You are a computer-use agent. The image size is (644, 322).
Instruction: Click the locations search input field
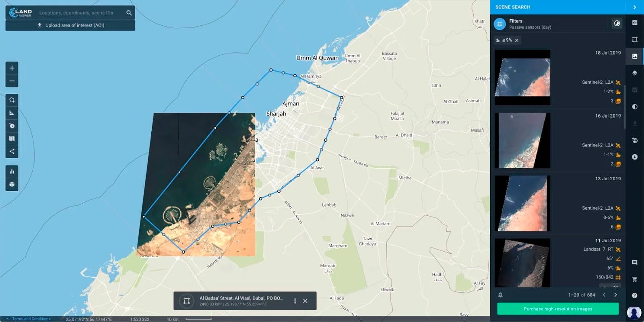pyautogui.click(x=80, y=13)
